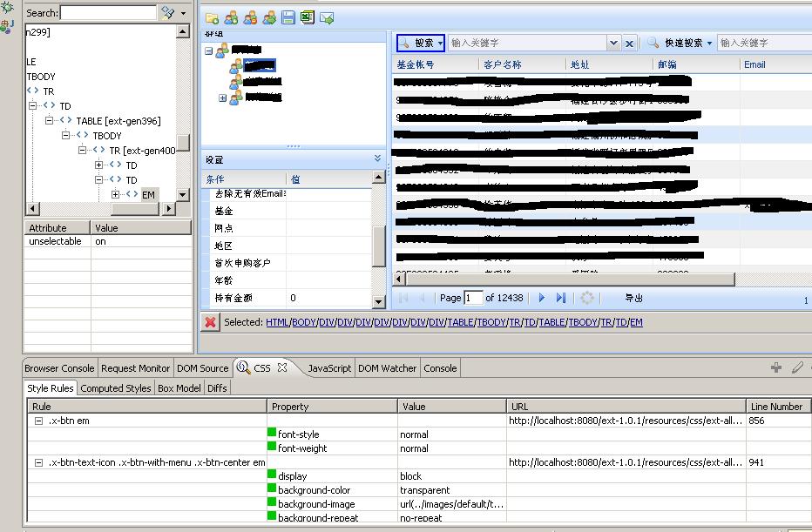Viewport: 812px width, 532px height.
Task: Click the send mail envelope icon
Action: pos(328,17)
